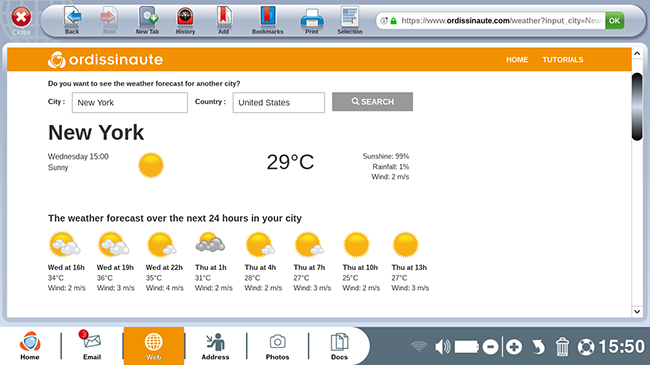Click the Wi-Fi status icon
The height and width of the screenshot is (365, 650).
pos(419,346)
